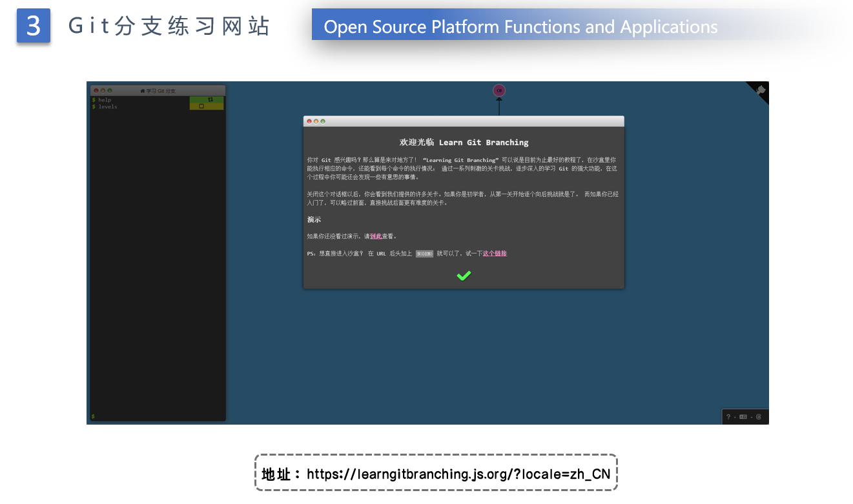Screen dimensions: 853x504
Task: Click the green checkmark to confirm the dialog
Action: [464, 276]
